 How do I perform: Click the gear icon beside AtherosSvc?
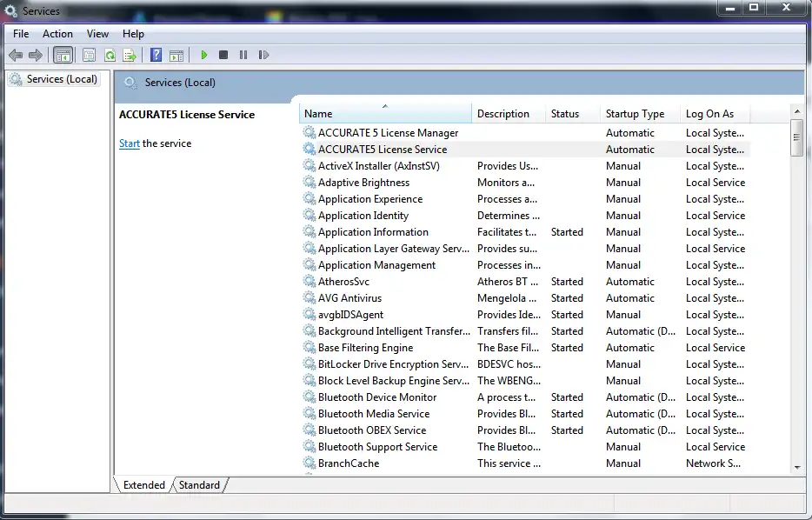click(309, 281)
